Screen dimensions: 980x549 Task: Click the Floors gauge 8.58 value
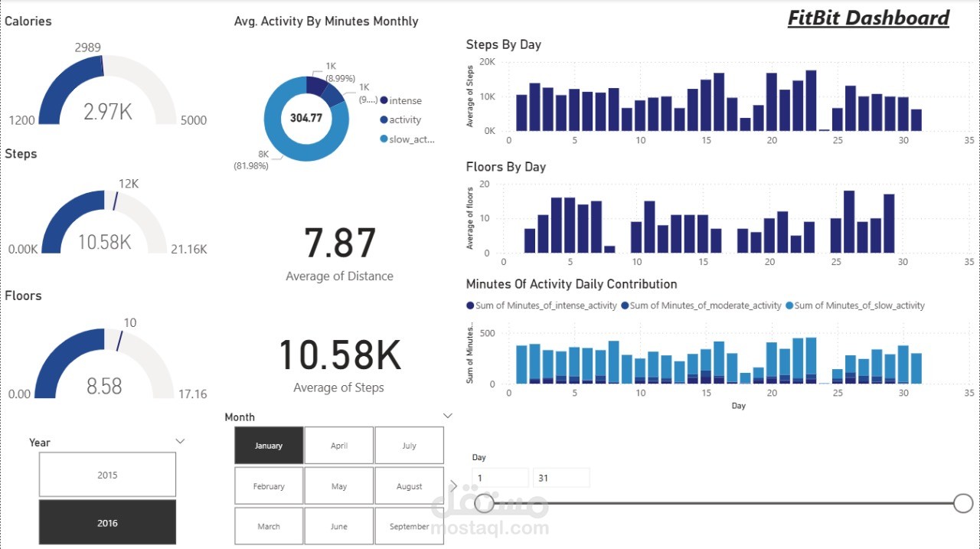(x=104, y=386)
